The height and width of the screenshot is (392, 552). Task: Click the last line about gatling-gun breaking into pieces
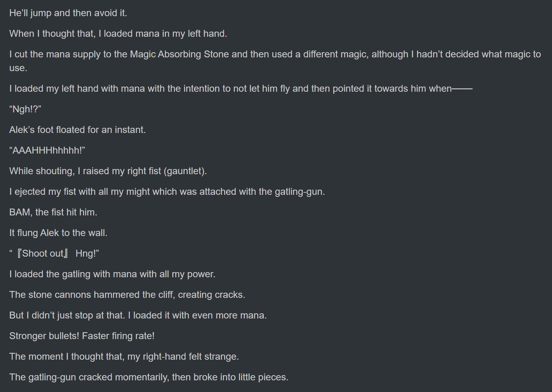(149, 377)
